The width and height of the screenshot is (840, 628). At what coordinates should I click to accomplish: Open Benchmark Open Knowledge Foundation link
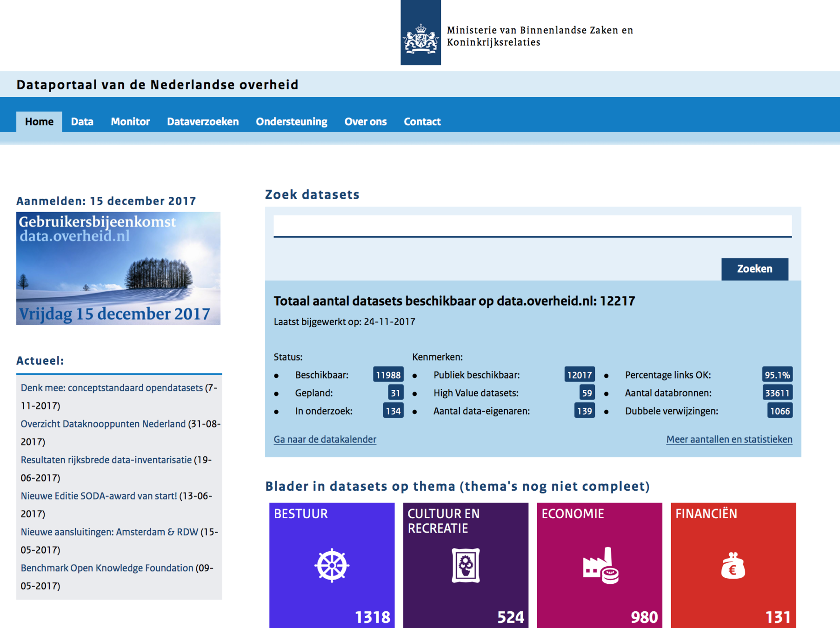pos(107,568)
